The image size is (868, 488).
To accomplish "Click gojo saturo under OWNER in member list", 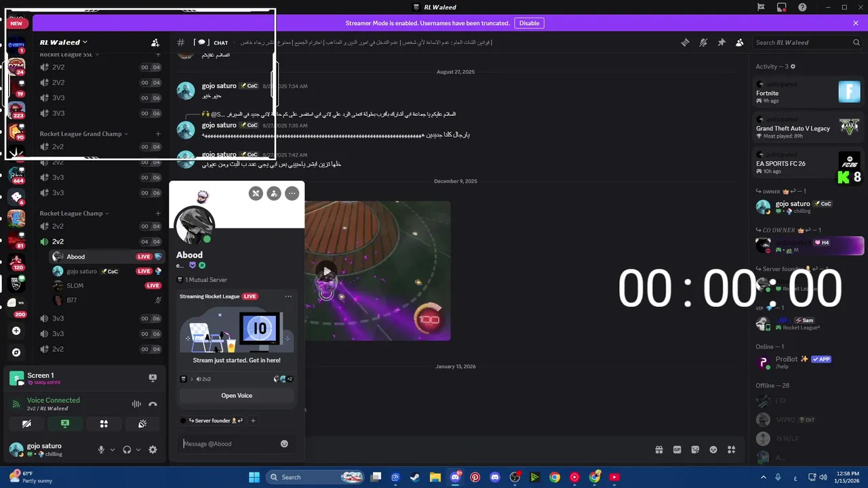I will pos(808,207).
